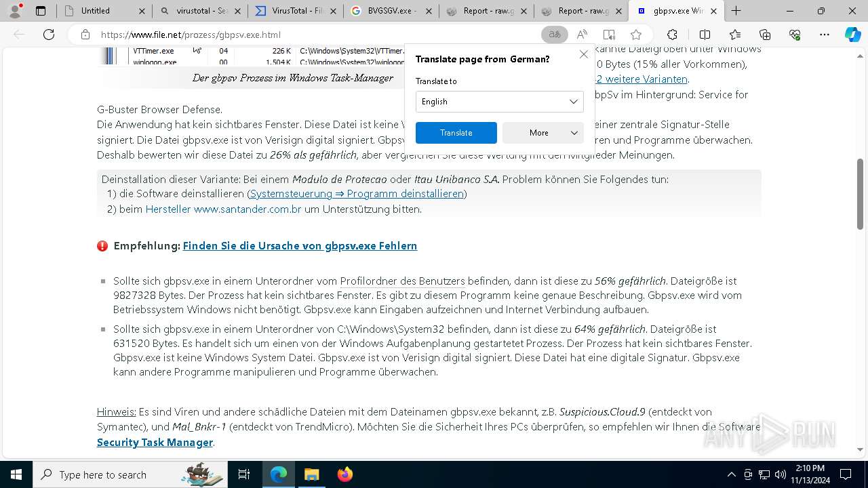Click the Profilordner des Benutzers term
The image size is (868, 488).
[403, 281]
